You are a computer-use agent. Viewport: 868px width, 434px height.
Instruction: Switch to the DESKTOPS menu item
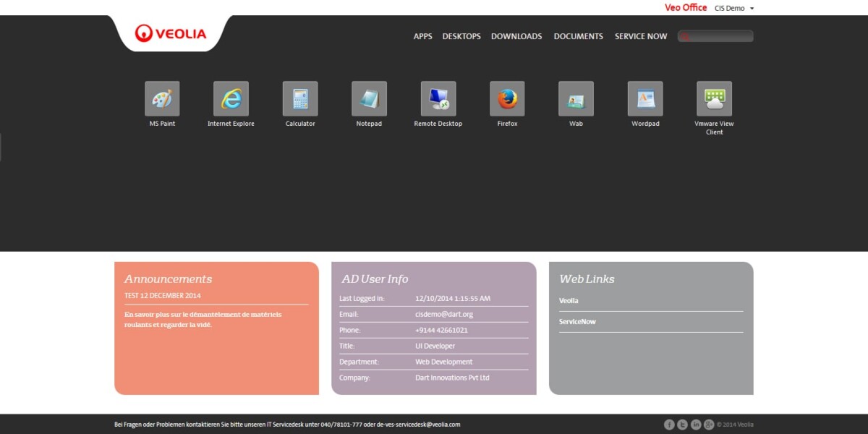(x=461, y=36)
